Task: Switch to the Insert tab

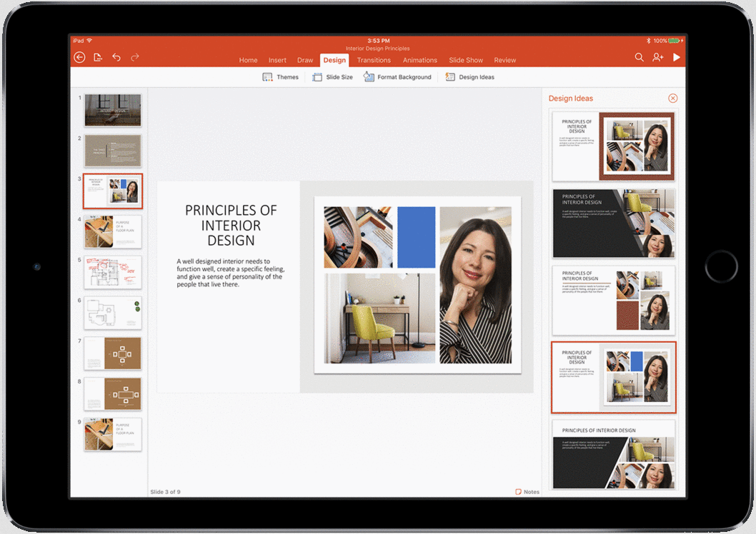Action: (277, 60)
